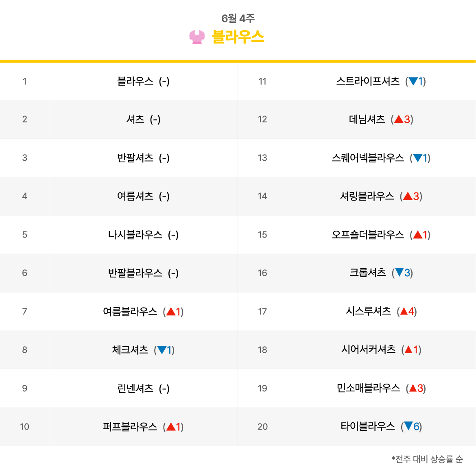Open the 린넨셔츠 keyword at rank 9
Screen dimensions: 476x476
pyautogui.click(x=135, y=389)
